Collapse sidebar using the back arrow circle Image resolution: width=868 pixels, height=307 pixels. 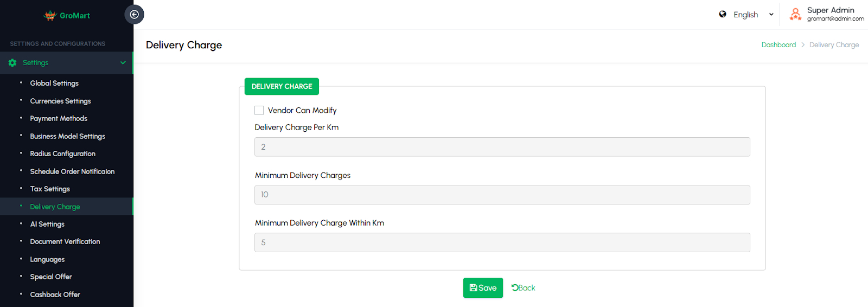click(x=134, y=15)
